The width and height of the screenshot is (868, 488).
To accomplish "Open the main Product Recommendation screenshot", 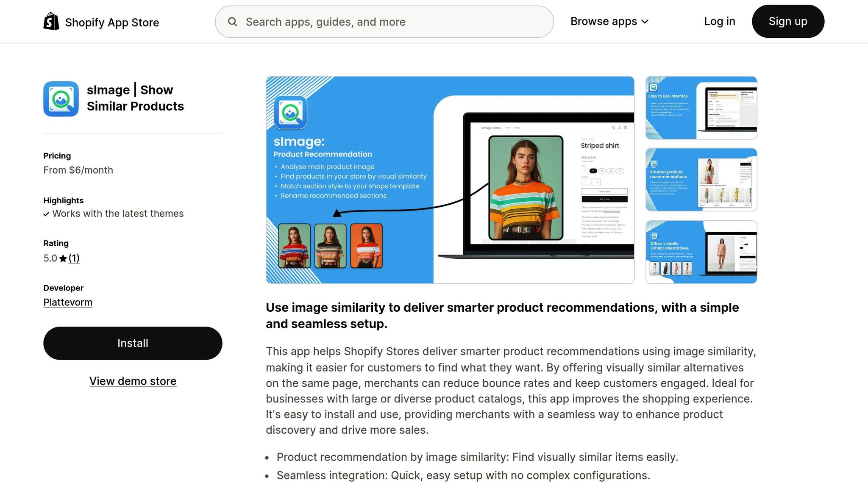I will (450, 180).
